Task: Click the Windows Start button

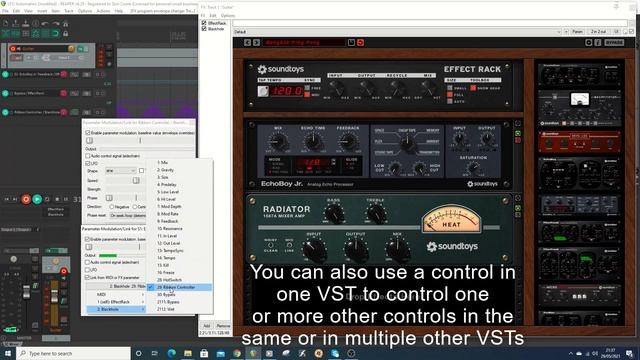Action: click(8, 353)
